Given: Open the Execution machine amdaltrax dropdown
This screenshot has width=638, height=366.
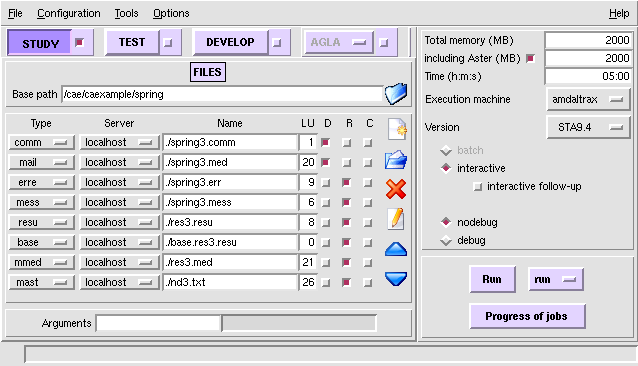Looking at the screenshot, I should (x=588, y=99).
